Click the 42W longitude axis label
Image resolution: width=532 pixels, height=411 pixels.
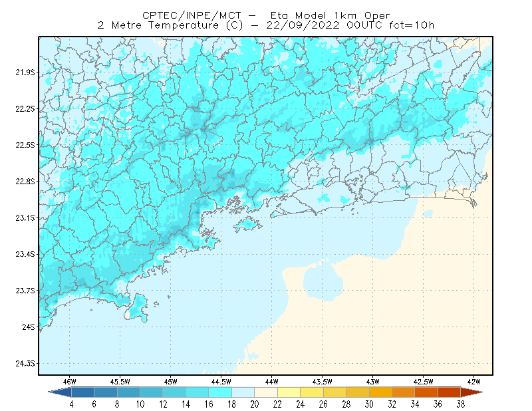click(473, 382)
